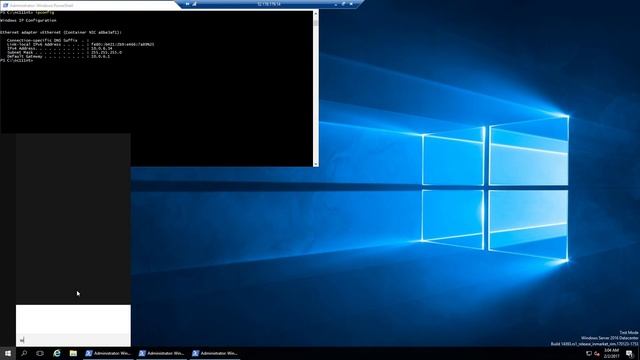The image size is (640, 360).
Task: Open Task View on taskbar
Action: click(40, 353)
